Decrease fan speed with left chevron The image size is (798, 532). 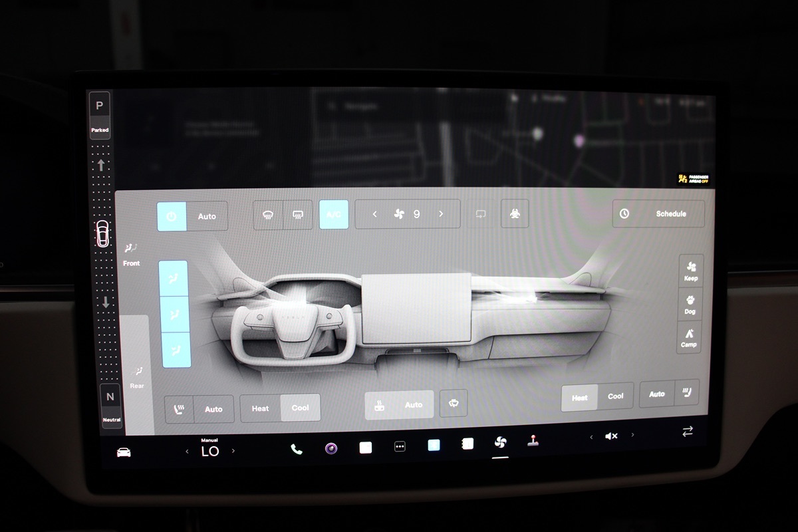click(374, 214)
